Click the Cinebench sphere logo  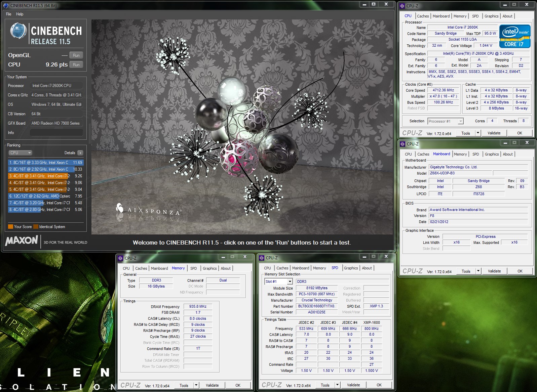tap(18, 31)
